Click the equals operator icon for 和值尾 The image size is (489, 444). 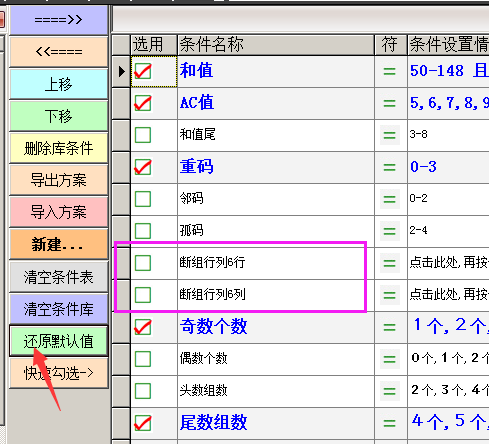[390, 135]
